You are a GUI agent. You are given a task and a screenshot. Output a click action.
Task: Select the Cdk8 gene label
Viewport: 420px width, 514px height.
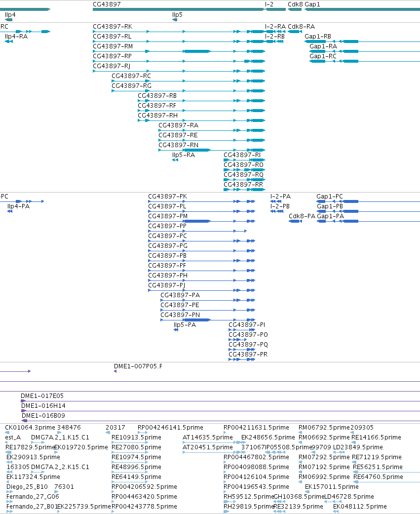(x=295, y=4)
